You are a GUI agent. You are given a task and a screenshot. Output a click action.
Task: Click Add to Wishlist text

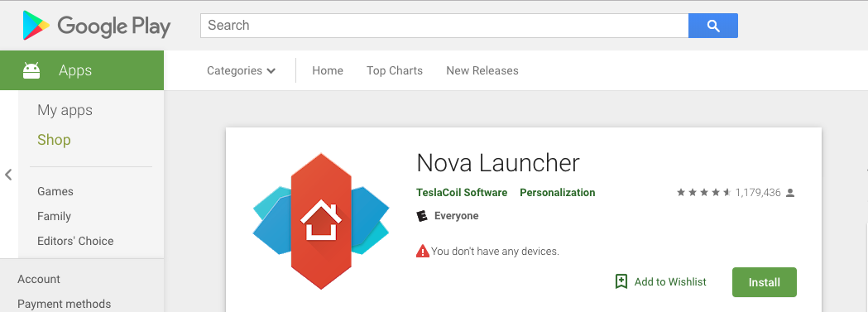670,282
